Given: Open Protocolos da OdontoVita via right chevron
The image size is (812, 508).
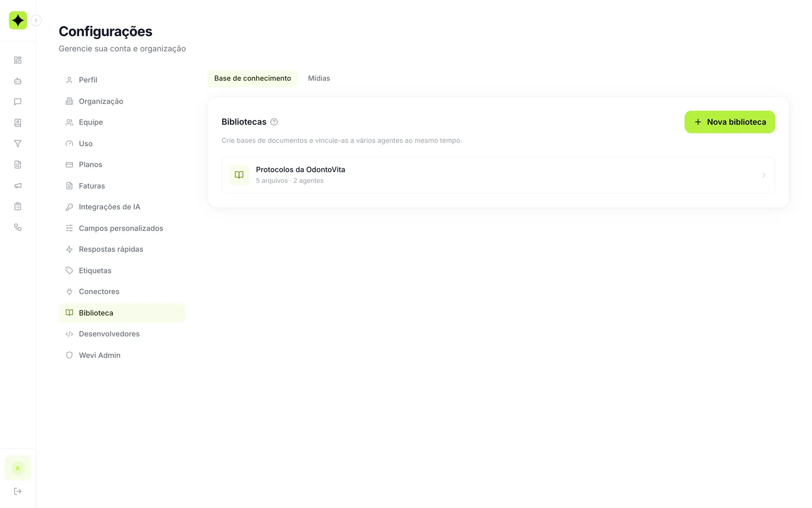Looking at the screenshot, I should pos(764,175).
